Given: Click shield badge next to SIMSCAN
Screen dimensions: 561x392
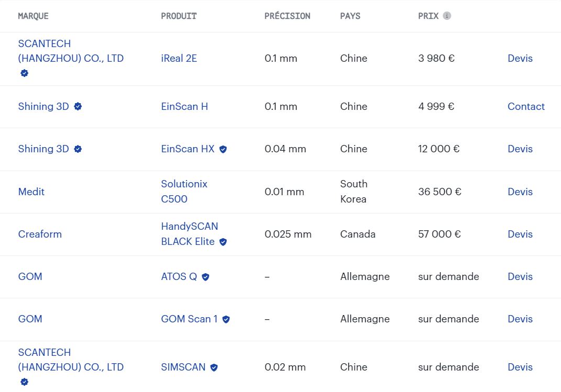Looking at the screenshot, I should 214,367.
